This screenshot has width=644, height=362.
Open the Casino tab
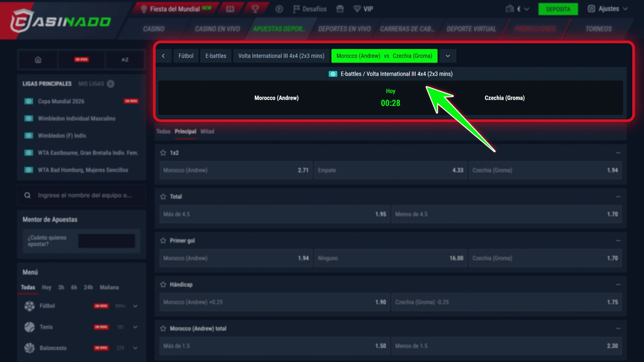(x=154, y=29)
